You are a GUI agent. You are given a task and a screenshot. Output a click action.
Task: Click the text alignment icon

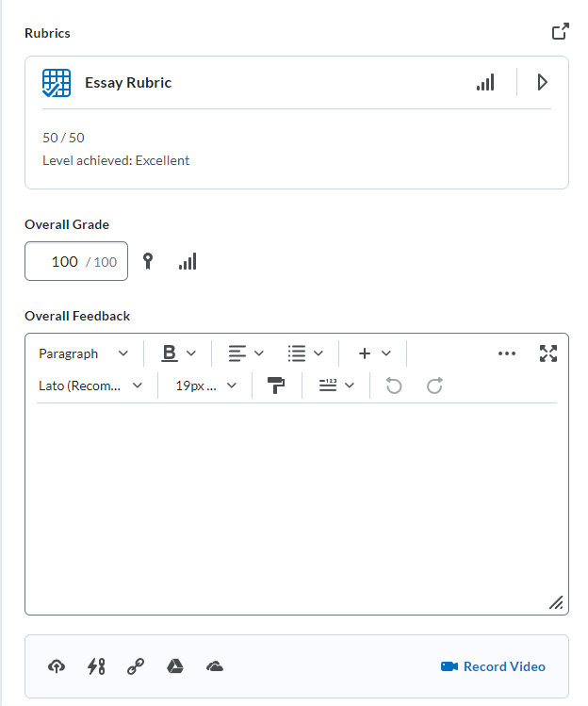(237, 353)
